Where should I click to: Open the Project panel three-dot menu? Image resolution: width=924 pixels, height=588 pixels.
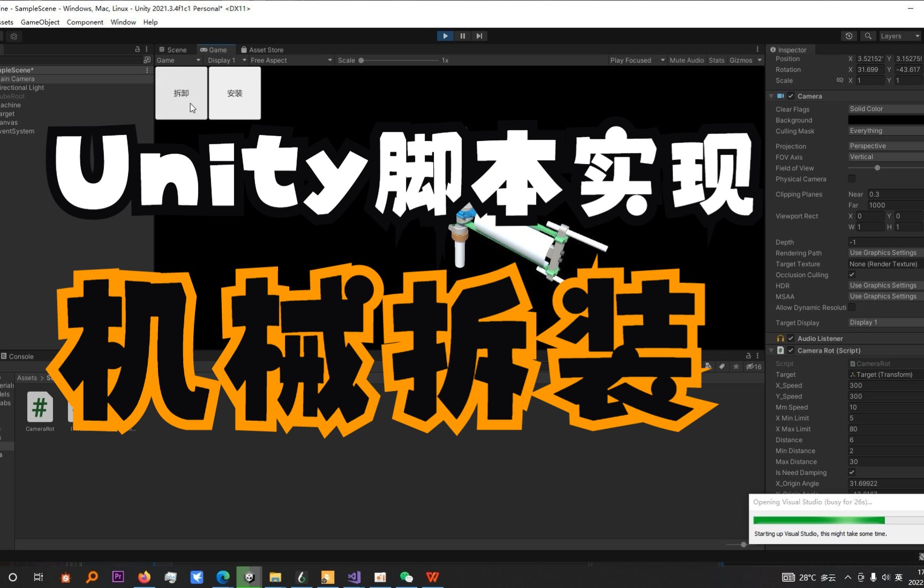(757, 356)
